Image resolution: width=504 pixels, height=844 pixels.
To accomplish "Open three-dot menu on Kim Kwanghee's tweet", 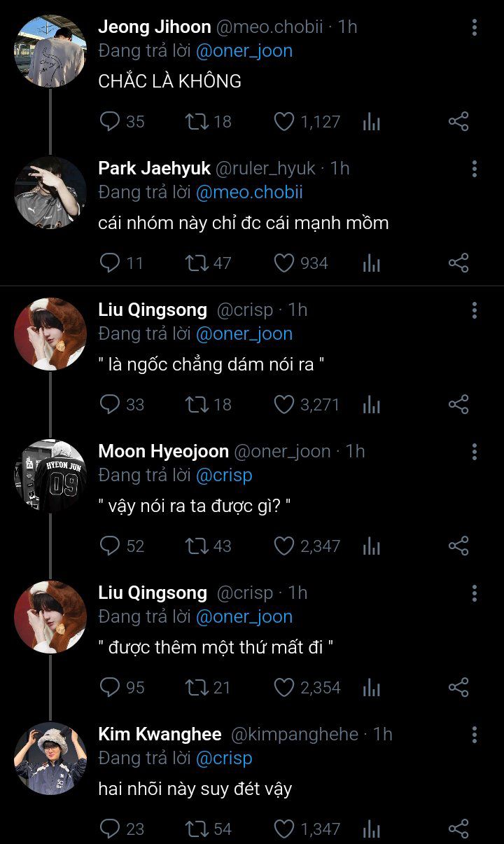I will coord(475,735).
